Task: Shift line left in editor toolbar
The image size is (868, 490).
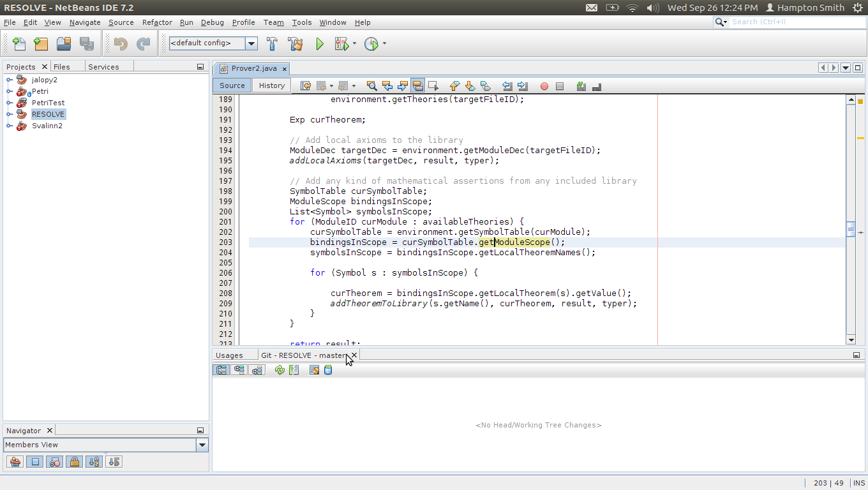Action: [507, 86]
